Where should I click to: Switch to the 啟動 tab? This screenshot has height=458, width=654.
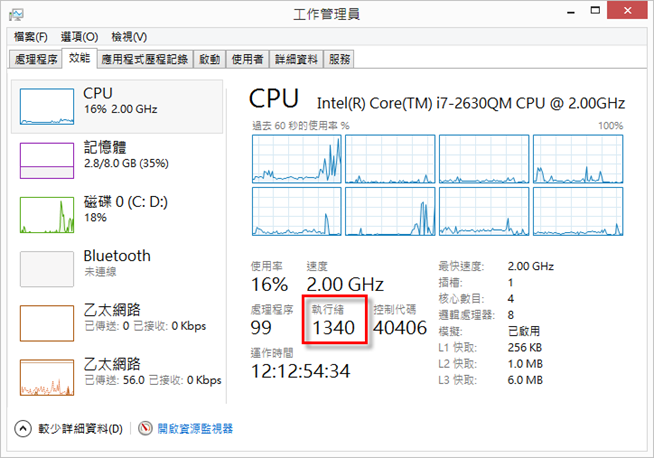point(209,59)
